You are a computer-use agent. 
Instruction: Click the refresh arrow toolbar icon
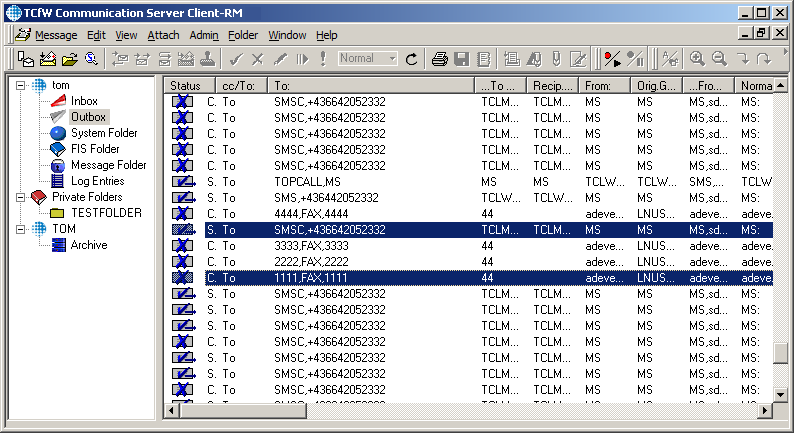[x=412, y=59]
